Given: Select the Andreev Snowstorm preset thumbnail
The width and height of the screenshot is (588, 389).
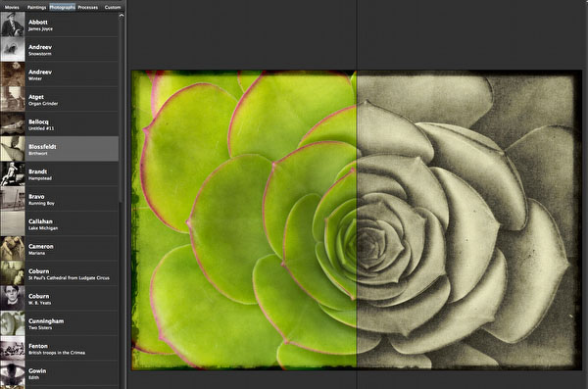Looking at the screenshot, I should click(x=13, y=49).
